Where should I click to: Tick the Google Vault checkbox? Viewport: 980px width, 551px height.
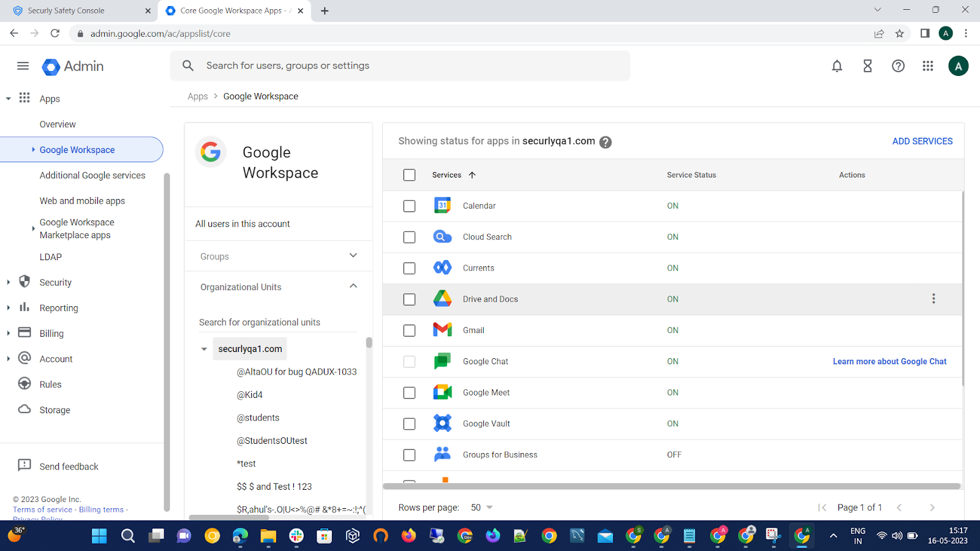409,424
